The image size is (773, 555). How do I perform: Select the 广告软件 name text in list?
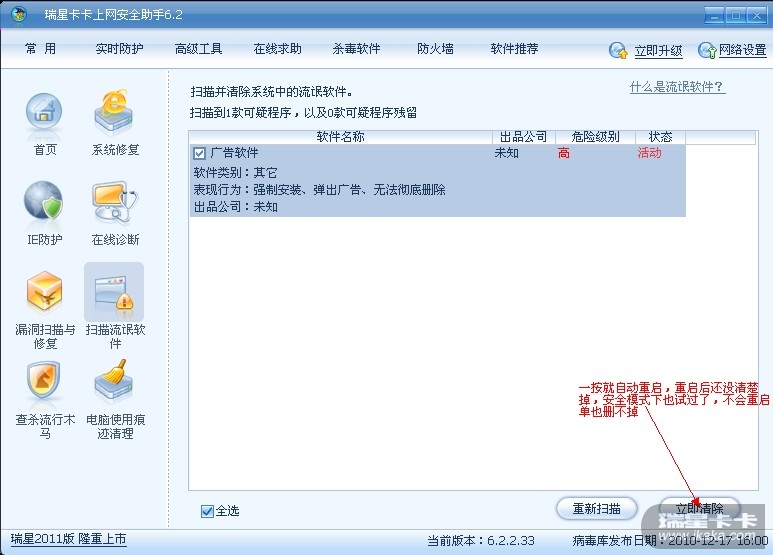point(234,153)
